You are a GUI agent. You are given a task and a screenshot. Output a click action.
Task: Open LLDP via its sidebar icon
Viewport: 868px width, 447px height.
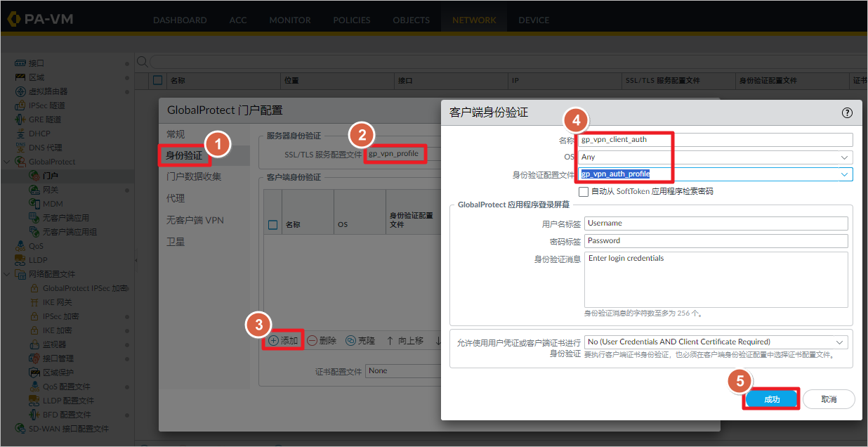click(x=20, y=260)
